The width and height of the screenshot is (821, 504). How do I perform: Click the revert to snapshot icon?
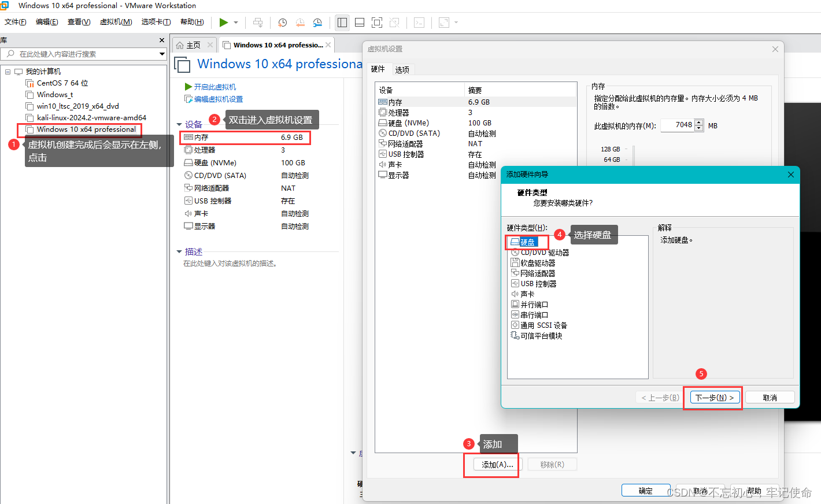pos(300,23)
